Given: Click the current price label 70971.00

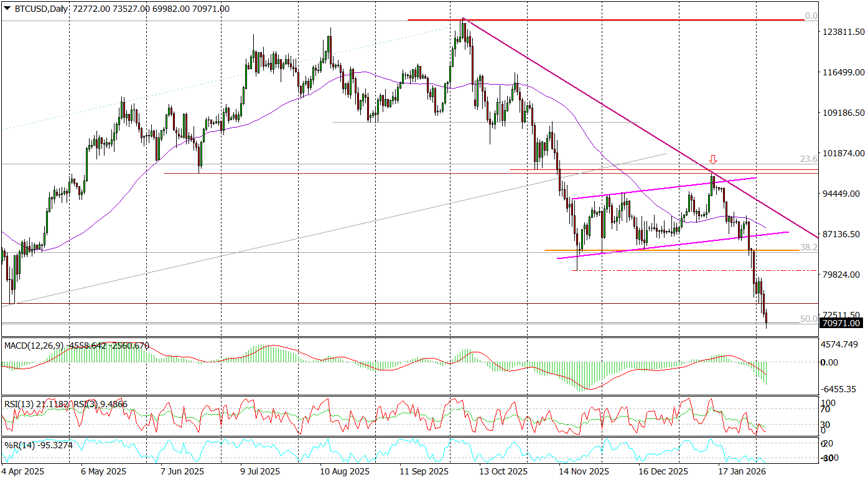Looking at the screenshot, I should coord(841,323).
